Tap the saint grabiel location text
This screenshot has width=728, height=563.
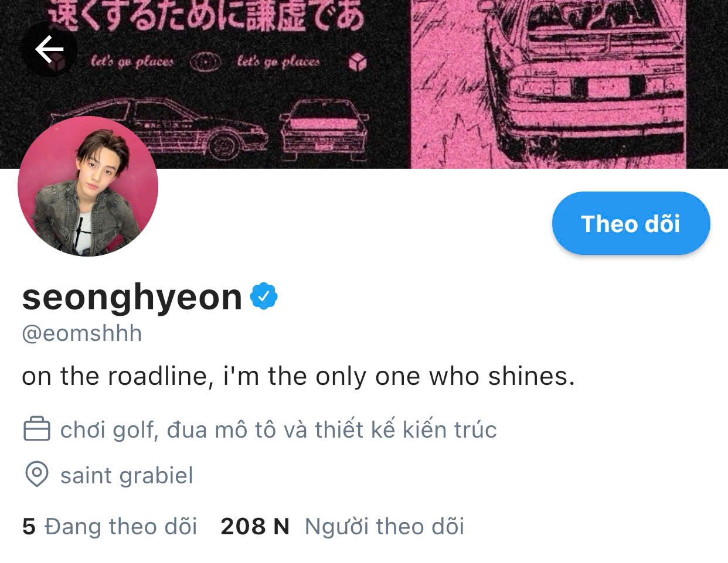point(127,475)
